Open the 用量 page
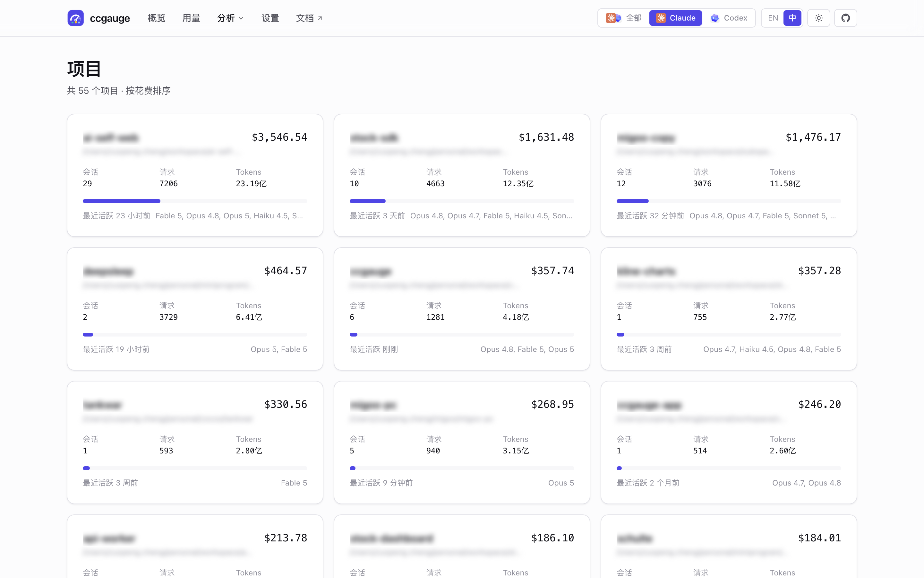The width and height of the screenshot is (924, 578). (191, 18)
